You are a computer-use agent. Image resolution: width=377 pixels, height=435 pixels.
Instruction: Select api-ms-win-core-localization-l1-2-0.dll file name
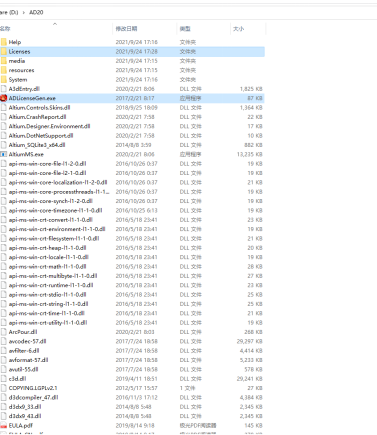click(58, 182)
